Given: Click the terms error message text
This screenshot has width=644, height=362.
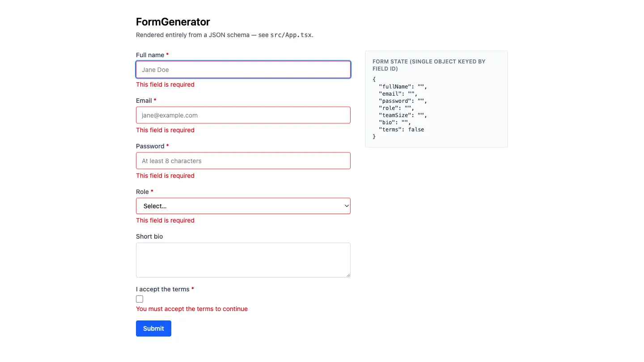Looking at the screenshot, I should coord(192,309).
